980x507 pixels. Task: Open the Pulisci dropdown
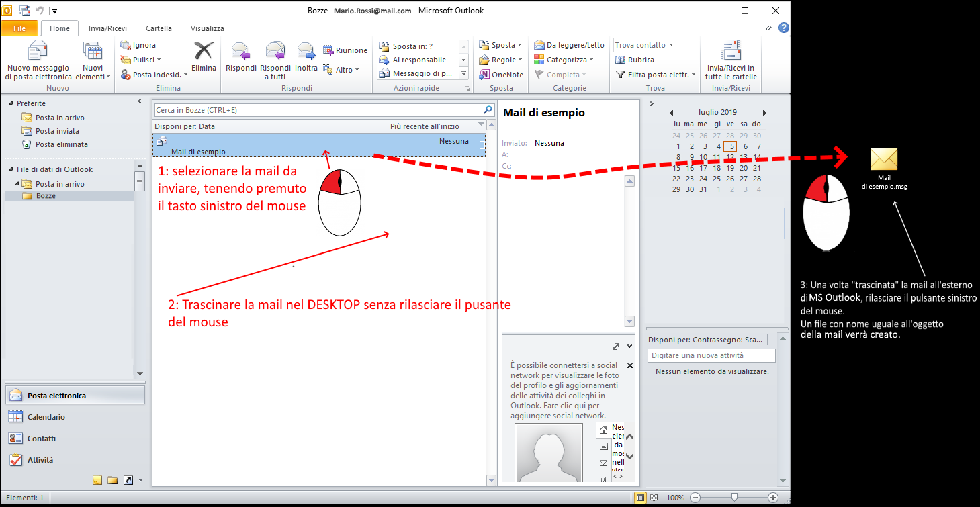[141, 60]
